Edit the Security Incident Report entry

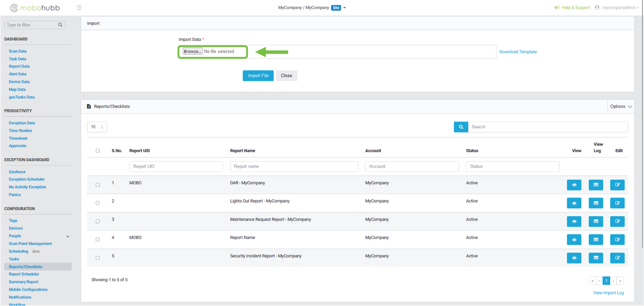click(x=617, y=258)
